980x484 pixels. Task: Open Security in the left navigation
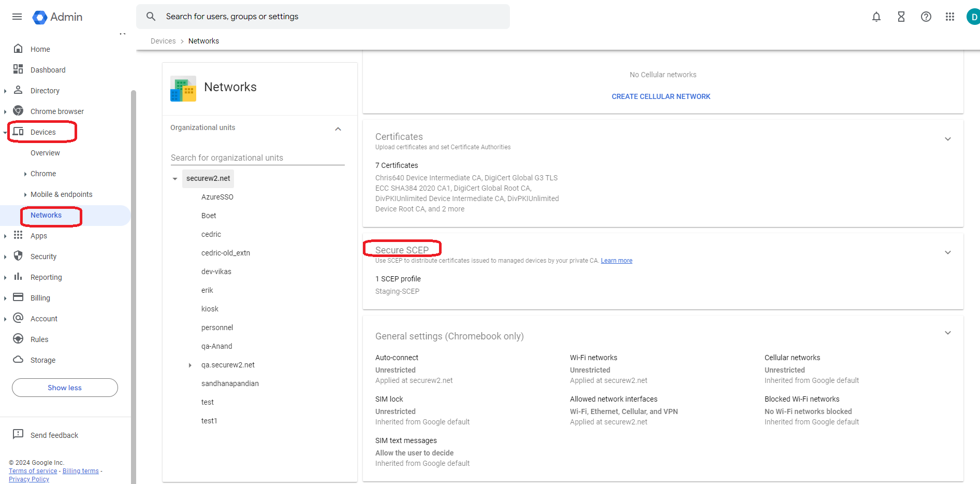click(x=43, y=257)
